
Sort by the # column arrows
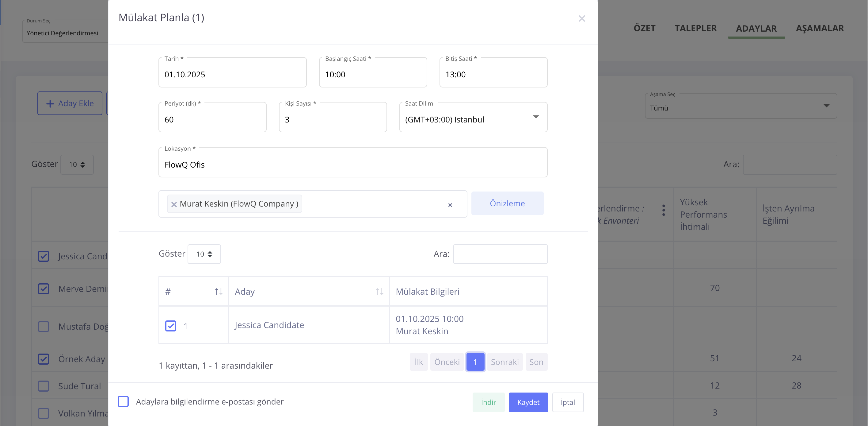pyautogui.click(x=218, y=292)
